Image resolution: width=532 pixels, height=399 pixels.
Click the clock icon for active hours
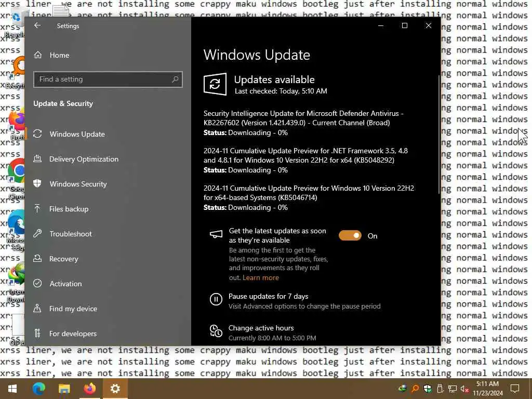click(216, 331)
